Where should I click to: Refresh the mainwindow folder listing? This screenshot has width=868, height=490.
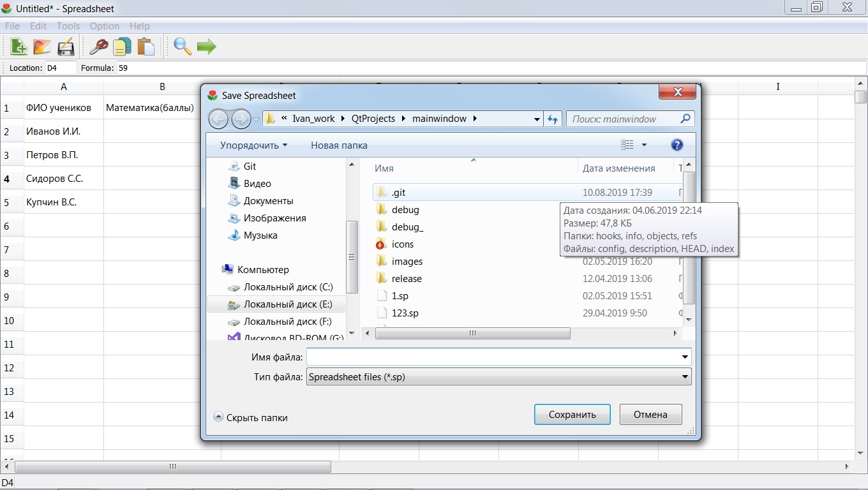point(553,119)
